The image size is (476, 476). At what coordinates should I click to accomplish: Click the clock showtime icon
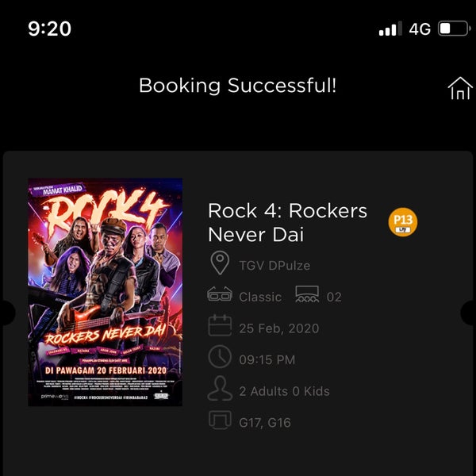220,356
